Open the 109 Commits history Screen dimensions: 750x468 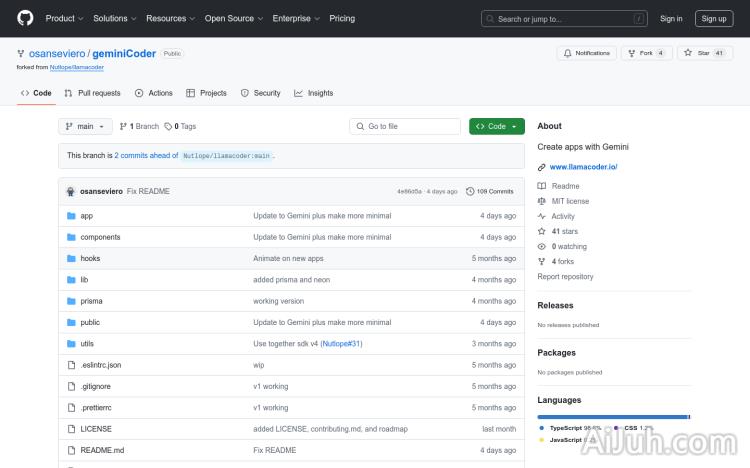pyautogui.click(x=490, y=191)
